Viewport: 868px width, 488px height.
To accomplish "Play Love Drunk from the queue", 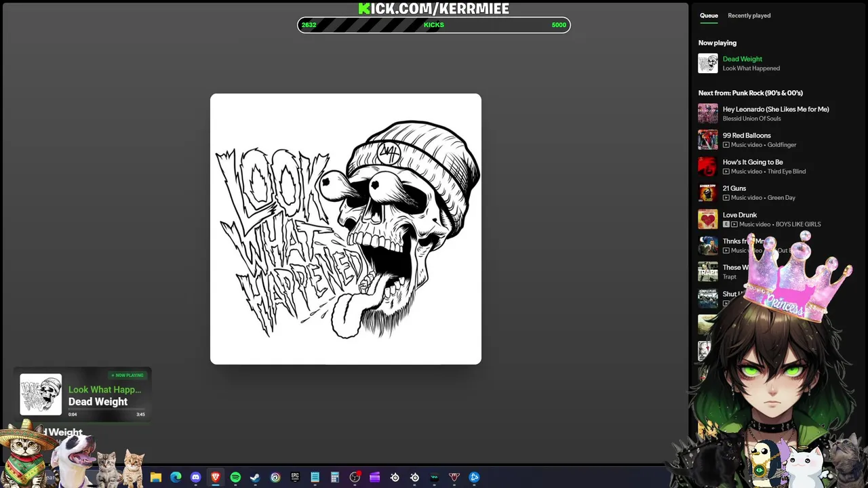I will pyautogui.click(x=740, y=215).
